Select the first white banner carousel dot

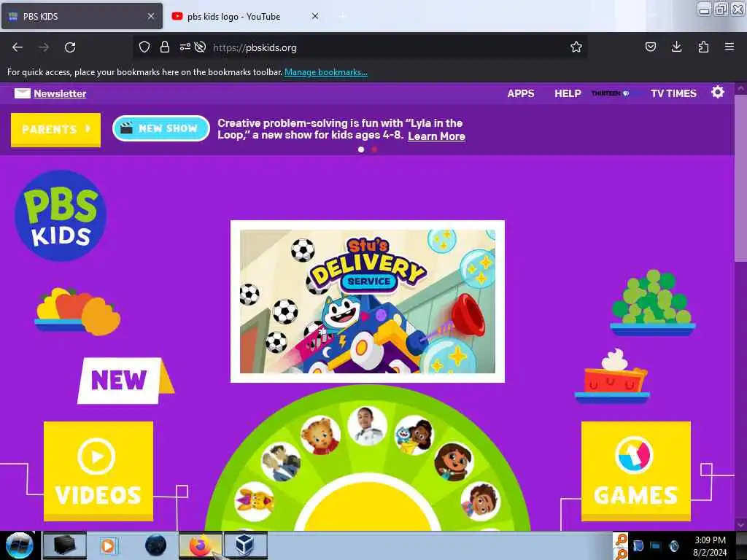pyautogui.click(x=361, y=149)
